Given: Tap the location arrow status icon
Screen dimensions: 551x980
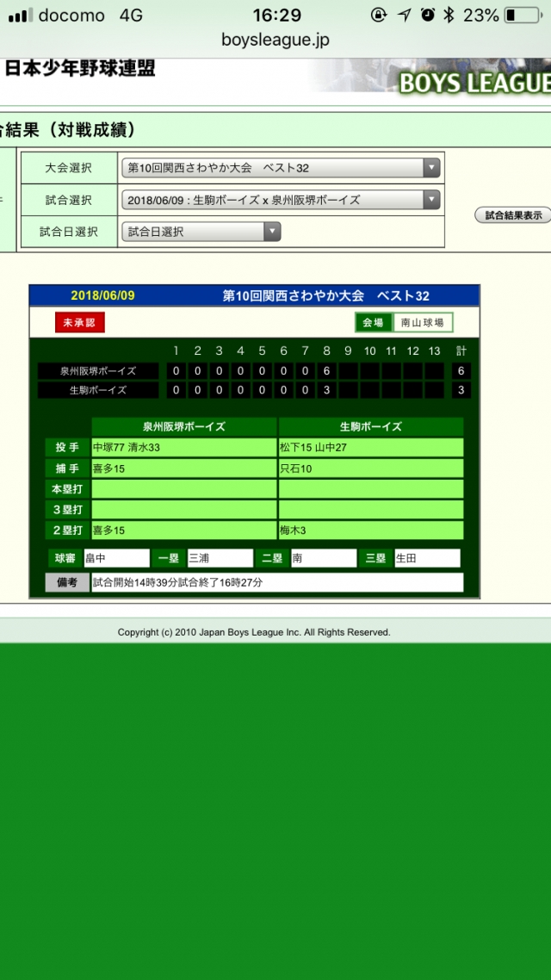Looking at the screenshot, I should click(x=404, y=16).
